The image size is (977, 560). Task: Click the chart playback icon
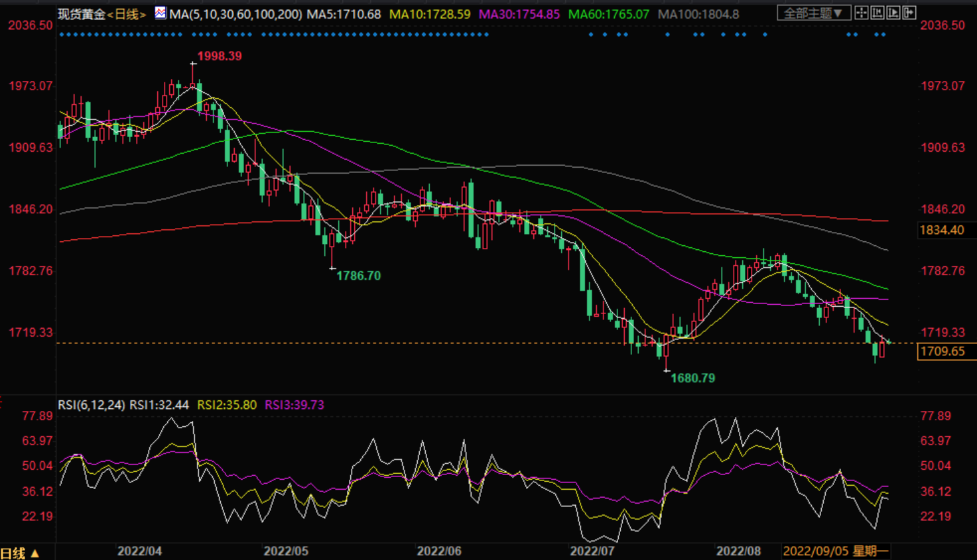tap(893, 13)
